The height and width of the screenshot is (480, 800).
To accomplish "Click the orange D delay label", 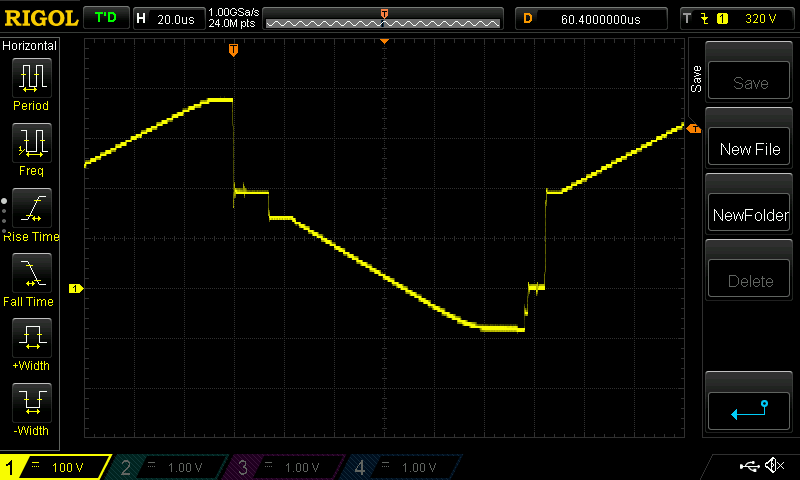I will [x=528, y=19].
